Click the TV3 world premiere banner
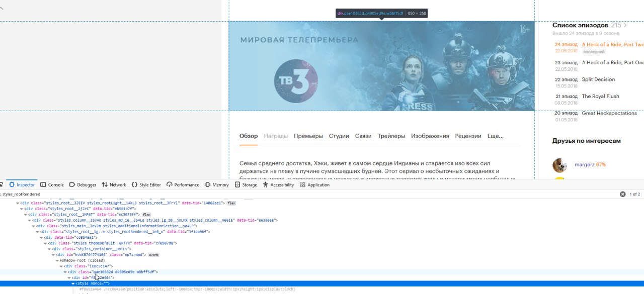The image size is (644, 294). pyautogui.click(x=381, y=66)
